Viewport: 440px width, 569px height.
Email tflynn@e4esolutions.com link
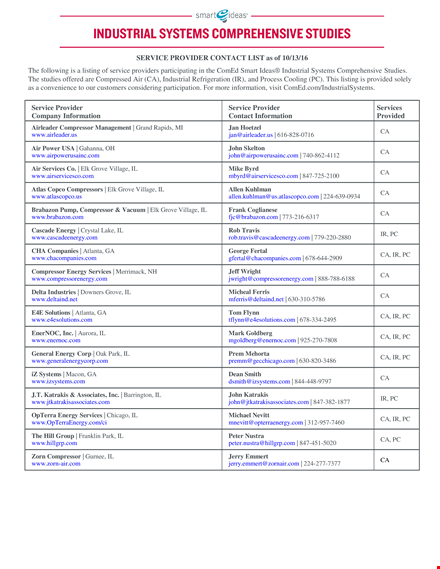coord(262,320)
